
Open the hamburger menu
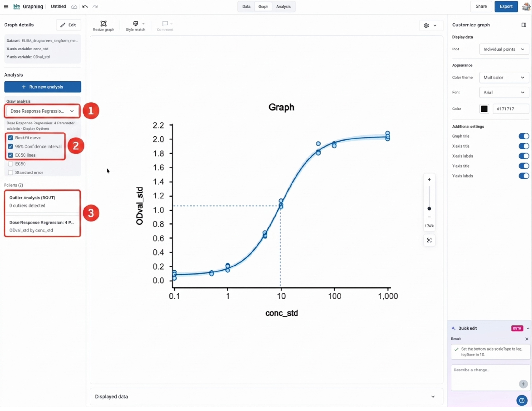(x=6, y=7)
